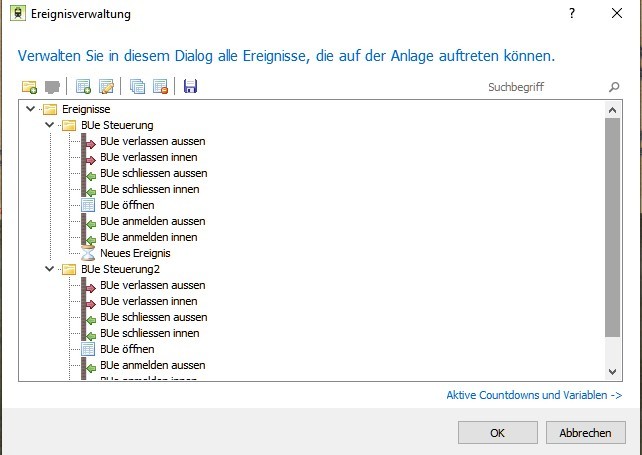
Task: Collapse the Ereignisse root folder
Action: [30, 109]
